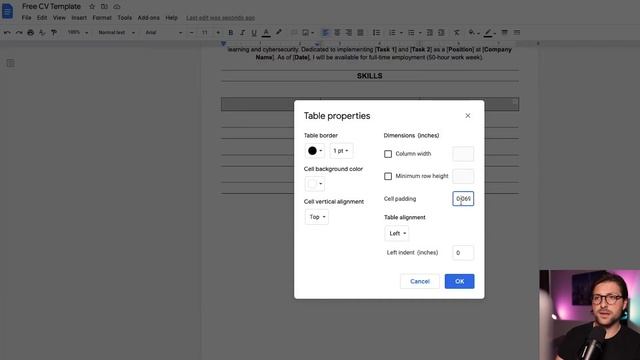Run spelling and grammar check icon
The image size is (640, 360).
(x=42, y=33)
